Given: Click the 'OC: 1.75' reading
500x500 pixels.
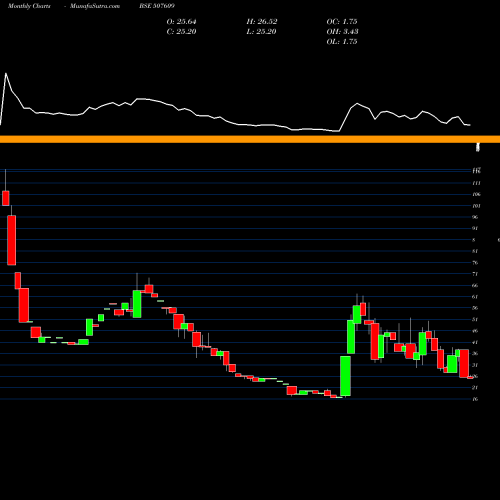Looking at the screenshot, I should pyautogui.click(x=342, y=22).
